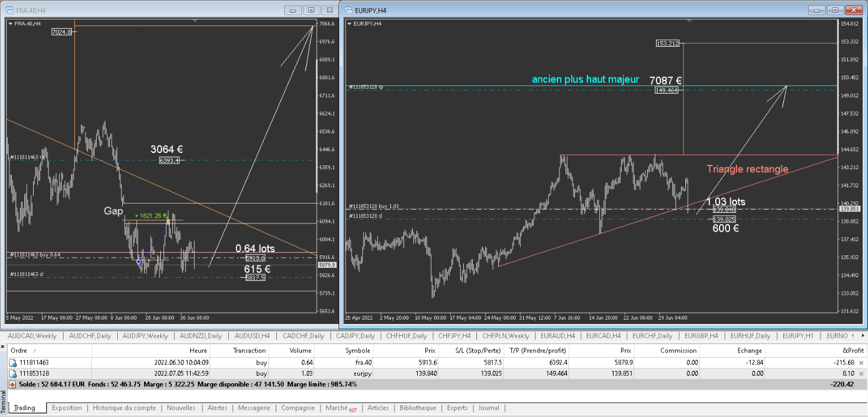This screenshot has width=868, height=417.
Task: Open the Historique du compte tab
Action: click(x=124, y=408)
